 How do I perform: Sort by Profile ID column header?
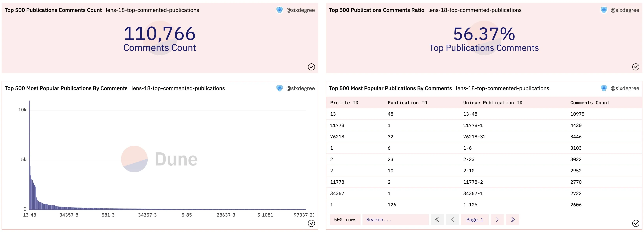[344, 103]
